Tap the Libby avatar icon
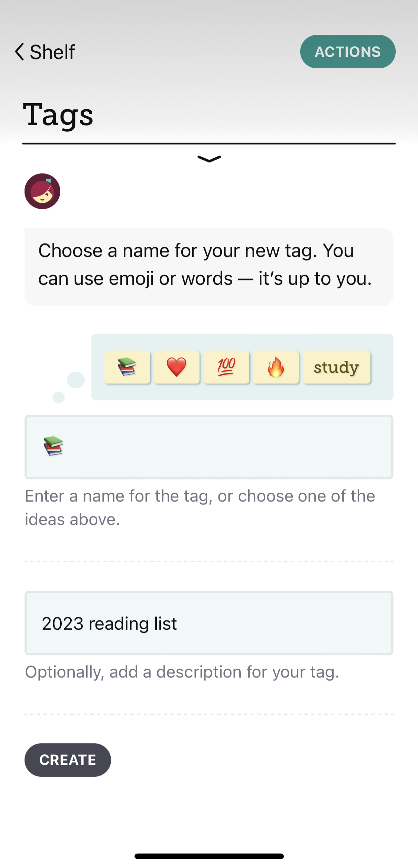Screen dimensions: 418x868 (x=42, y=191)
